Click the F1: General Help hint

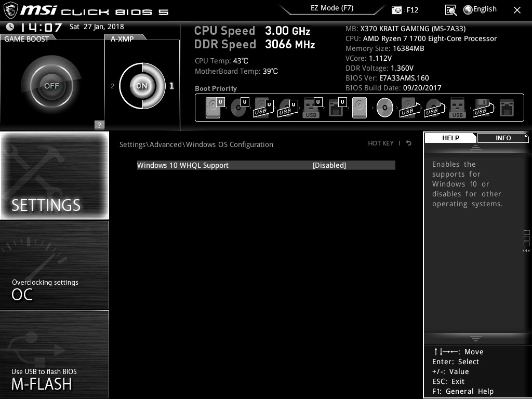[463, 391]
